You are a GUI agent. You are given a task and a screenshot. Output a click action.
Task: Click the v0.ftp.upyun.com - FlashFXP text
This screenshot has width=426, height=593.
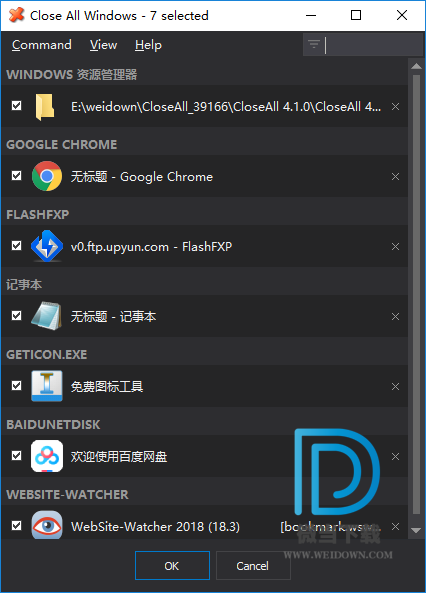click(151, 247)
